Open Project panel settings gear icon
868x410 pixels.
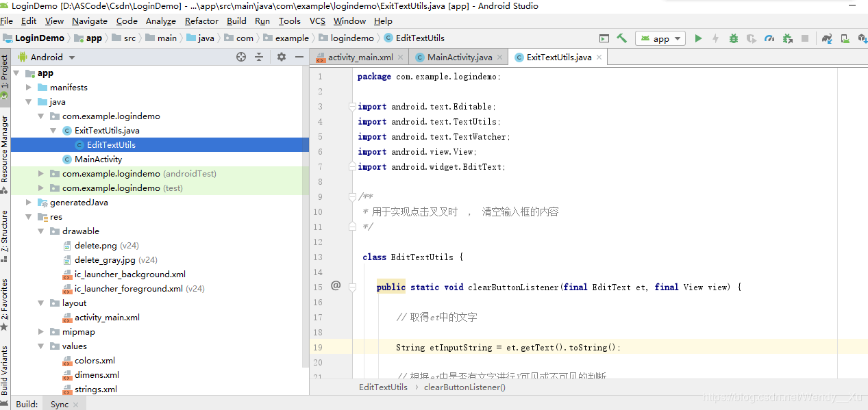pos(281,57)
